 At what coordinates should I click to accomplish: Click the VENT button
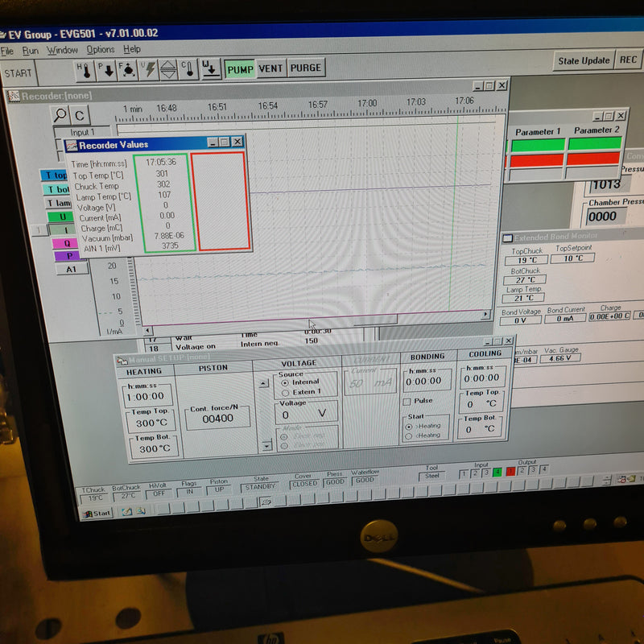point(270,68)
